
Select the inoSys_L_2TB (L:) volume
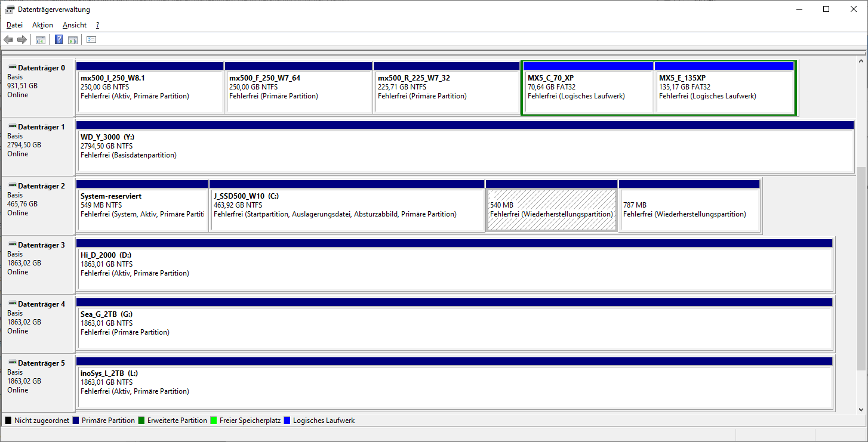pos(454,382)
